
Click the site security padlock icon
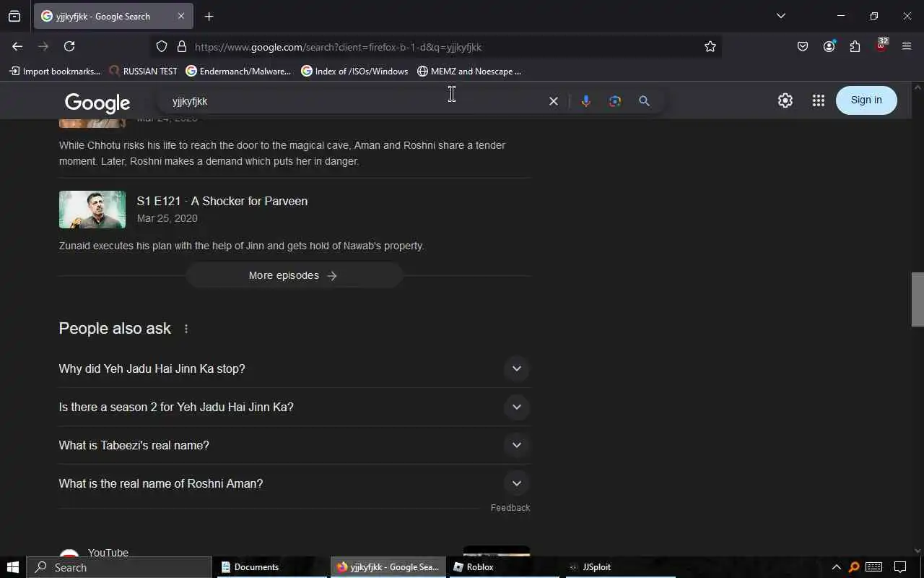click(x=182, y=46)
